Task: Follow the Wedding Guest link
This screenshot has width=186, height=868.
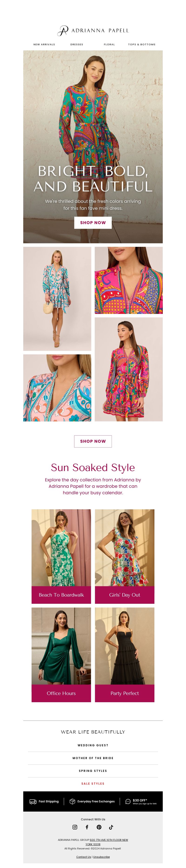Action: 93,745
